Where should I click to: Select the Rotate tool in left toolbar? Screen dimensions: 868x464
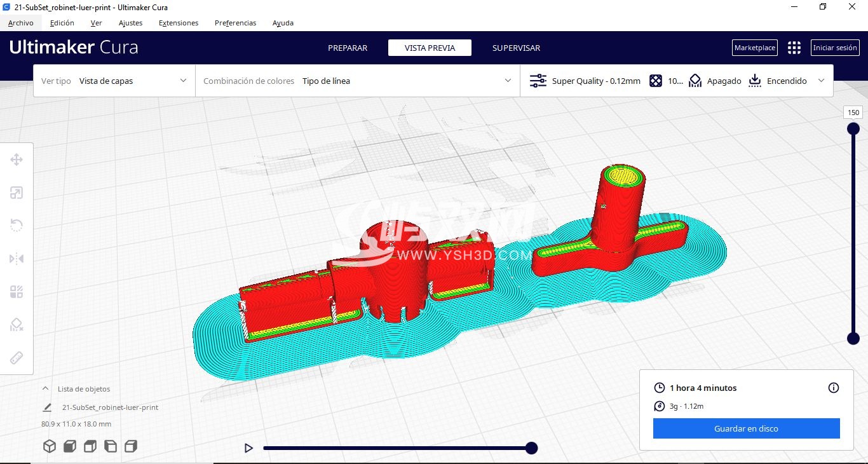17,226
